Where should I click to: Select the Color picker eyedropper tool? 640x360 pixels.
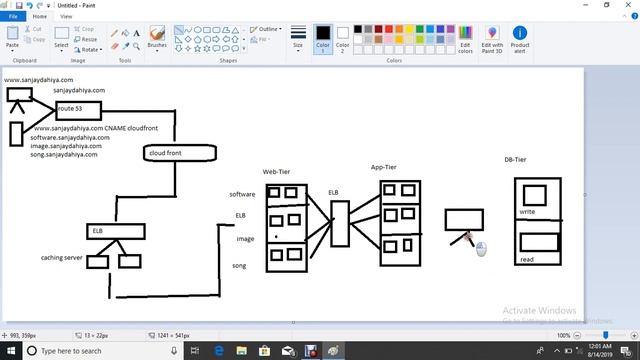(126, 47)
